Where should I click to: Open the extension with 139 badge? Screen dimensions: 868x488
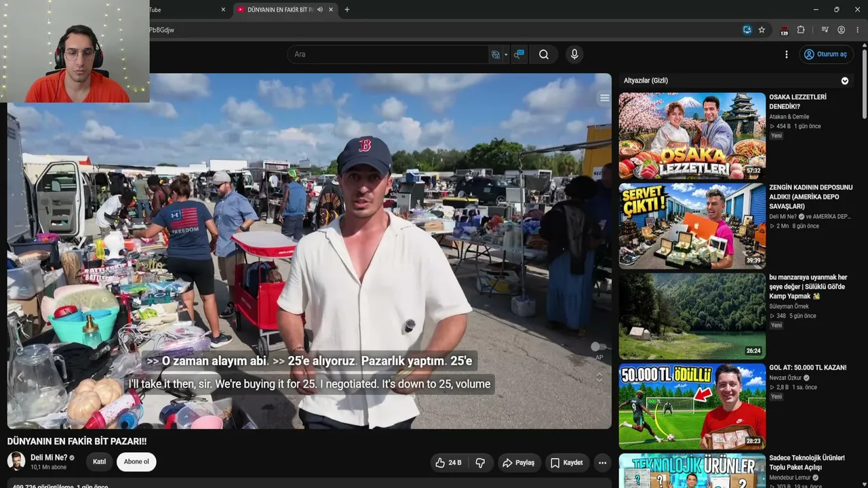click(784, 30)
